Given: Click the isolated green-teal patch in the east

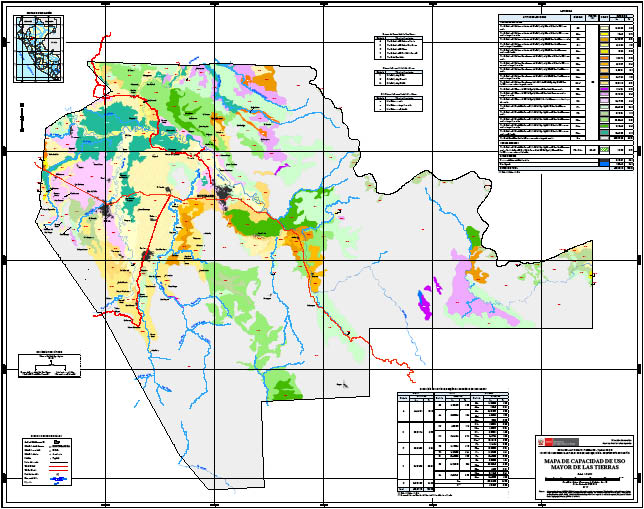Looking at the screenshot, I should 471,238.
